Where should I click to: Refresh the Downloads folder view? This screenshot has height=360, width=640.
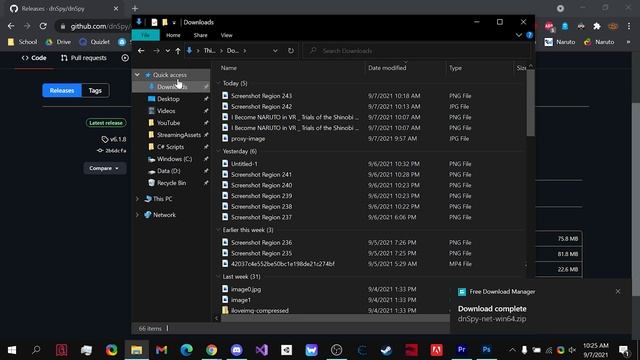click(x=291, y=51)
